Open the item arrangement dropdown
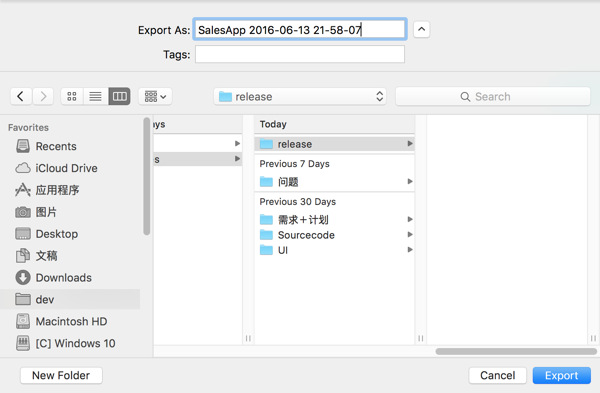The image size is (600, 393). click(155, 96)
